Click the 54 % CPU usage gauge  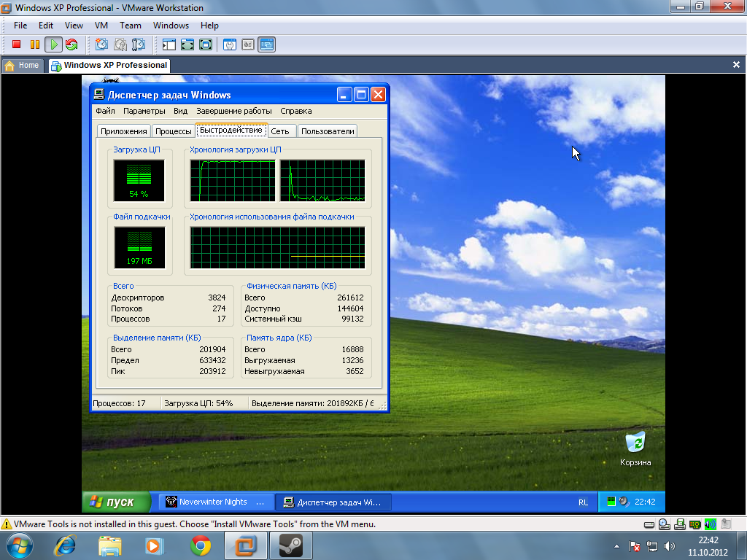pyautogui.click(x=139, y=181)
